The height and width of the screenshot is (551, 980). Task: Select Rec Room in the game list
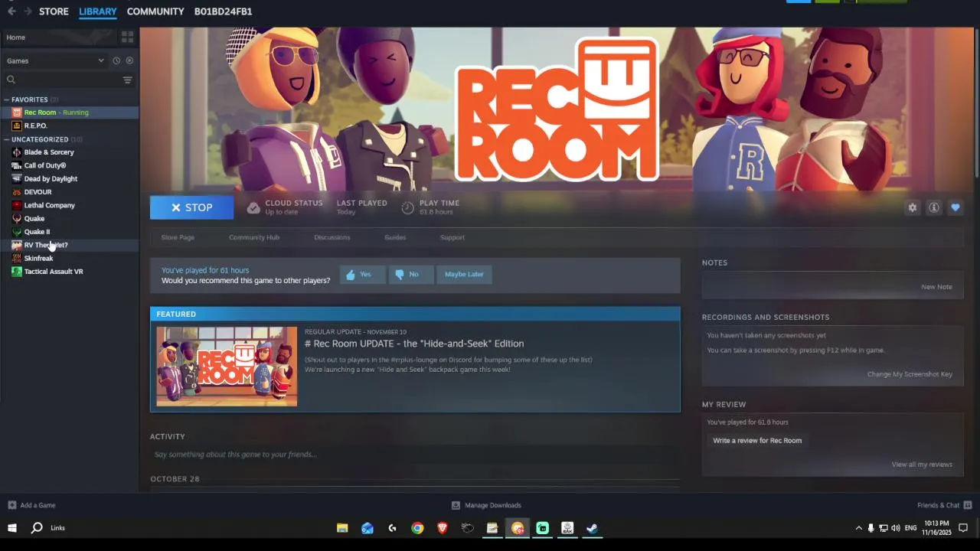tap(69, 112)
